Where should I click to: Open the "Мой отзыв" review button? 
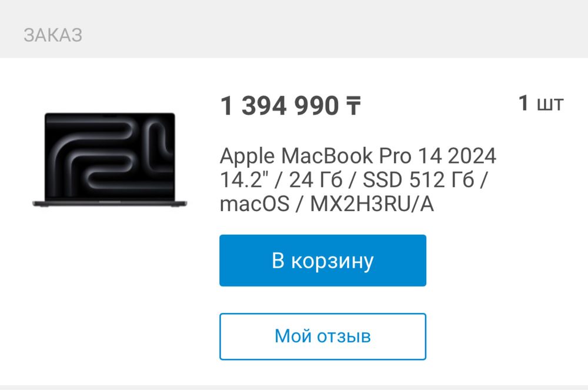click(322, 336)
